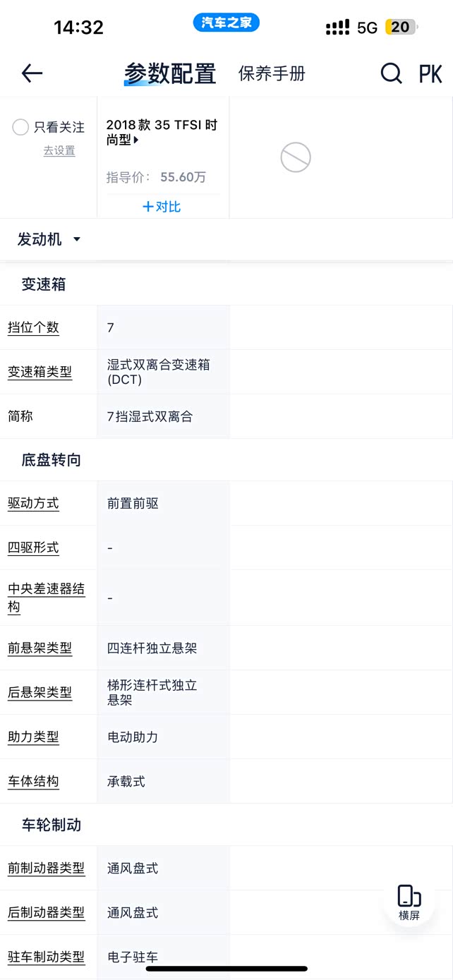Select the 参数配置 tab
The width and height of the screenshot is (453, 980).
(x=170, y=73)
